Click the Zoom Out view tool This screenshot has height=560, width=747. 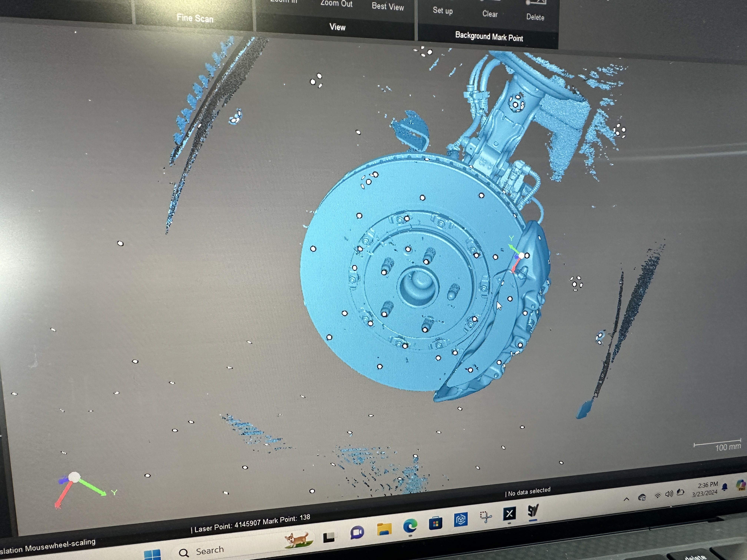[x=336, y=3]
